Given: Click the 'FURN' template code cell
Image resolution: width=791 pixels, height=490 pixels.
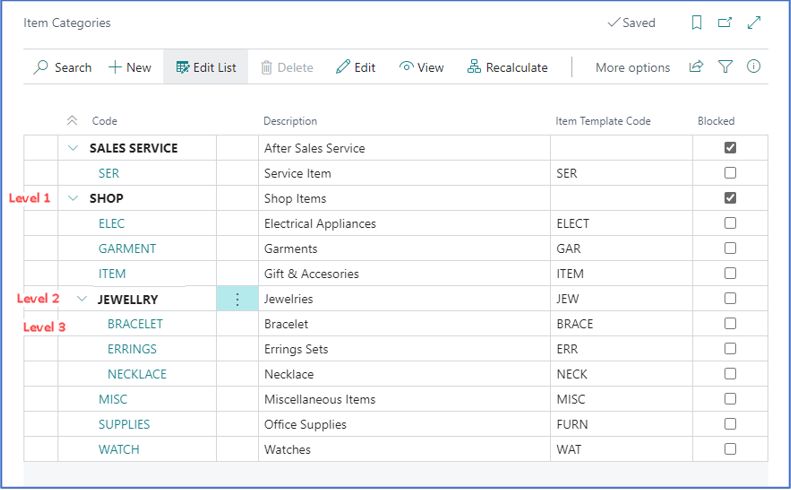Looking at the screenshot, I should 621,424.
